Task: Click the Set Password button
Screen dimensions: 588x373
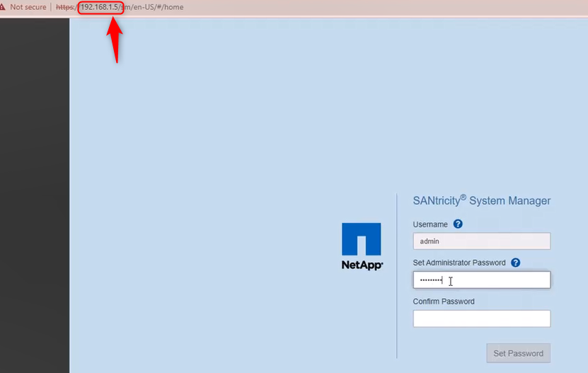Action: (518, 353)
